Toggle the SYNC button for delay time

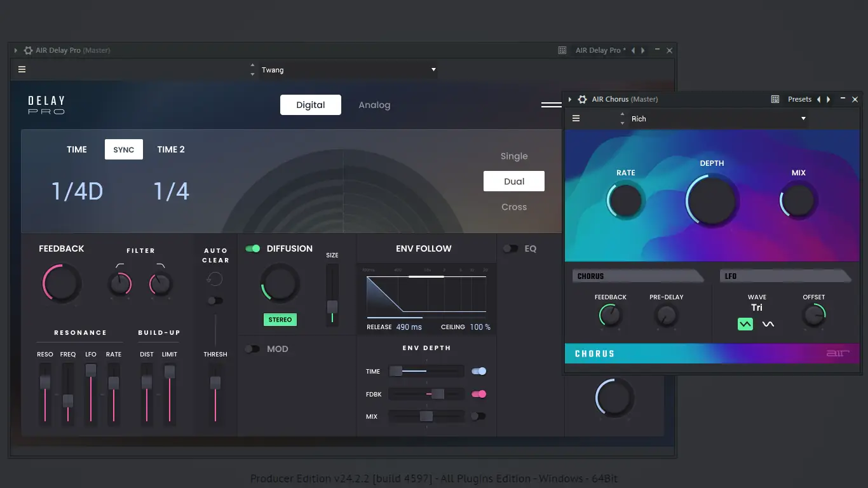tap(124, 149)
